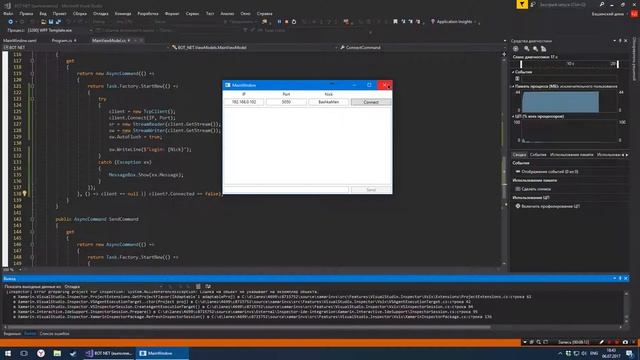
Task: Click the lightbulb quick actions icon
Action: (24, 193)
